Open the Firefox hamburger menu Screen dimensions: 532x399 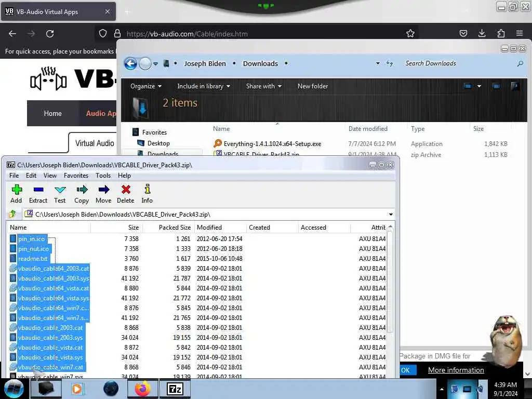point(520,33)
